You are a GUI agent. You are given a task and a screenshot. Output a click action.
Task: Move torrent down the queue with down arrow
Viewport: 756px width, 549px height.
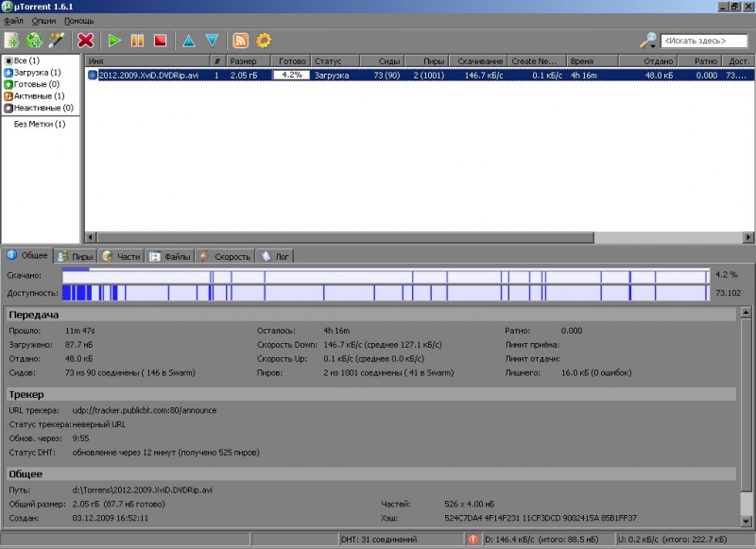[212, 41]
